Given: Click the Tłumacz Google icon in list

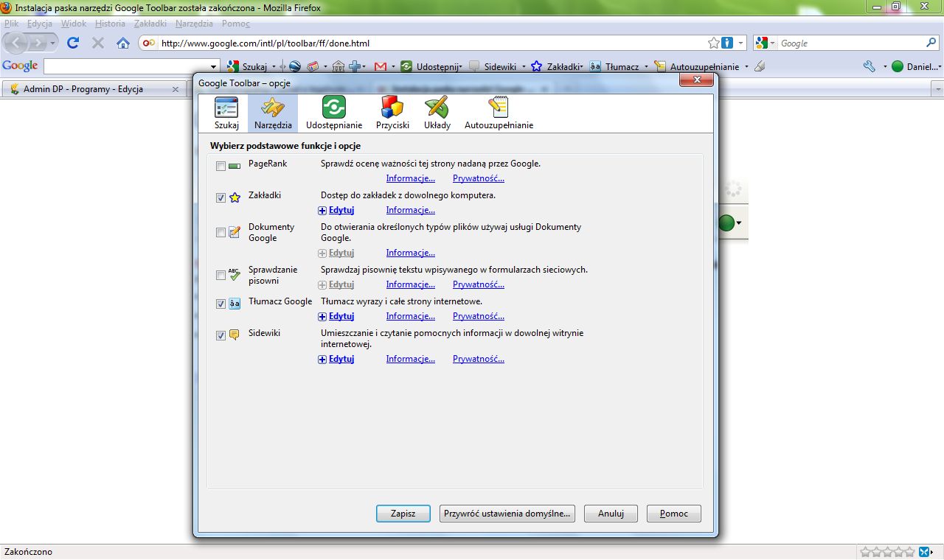Looking at the screenshot, I should (x=235, y=304).
